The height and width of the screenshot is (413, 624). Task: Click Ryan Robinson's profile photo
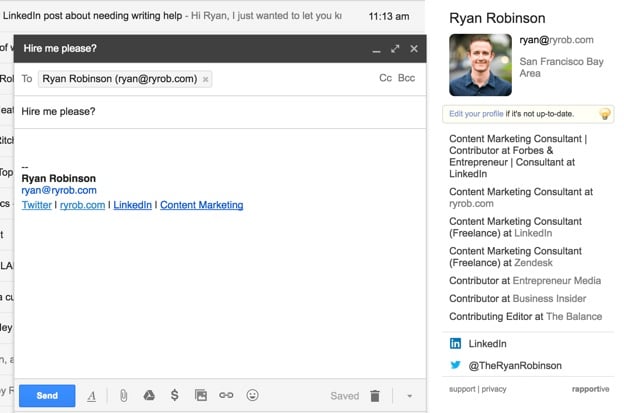coord(480,64)
